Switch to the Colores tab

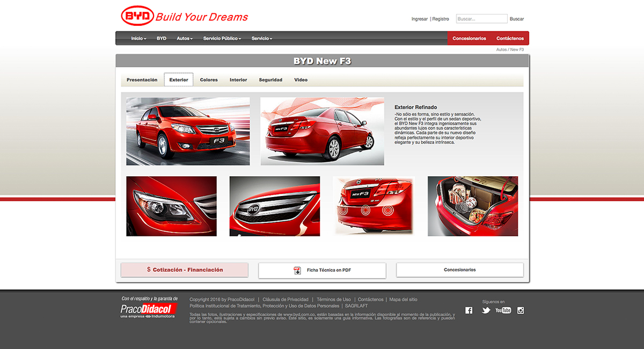pyautogui.click(x=209, y=79)
